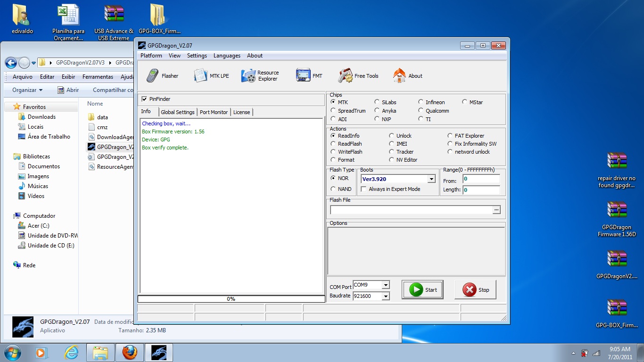
Task: Click Explorer back navigation arrow
Action: coord(11,63)
